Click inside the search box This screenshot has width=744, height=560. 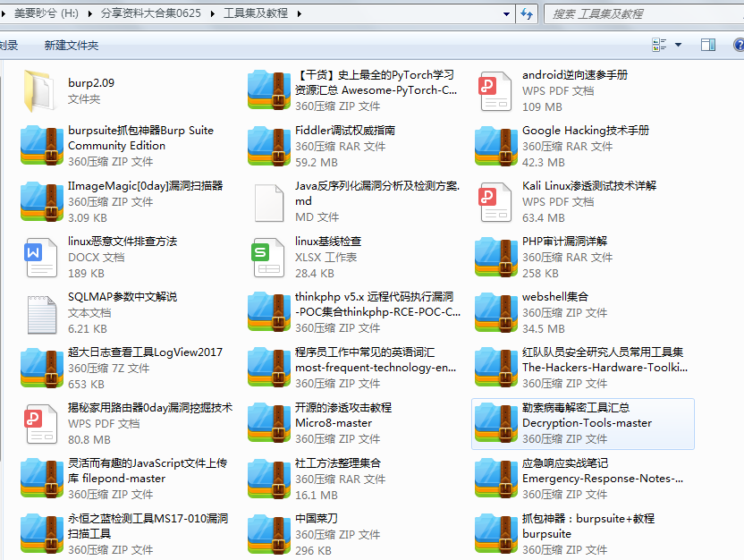(x=626, y=14)
